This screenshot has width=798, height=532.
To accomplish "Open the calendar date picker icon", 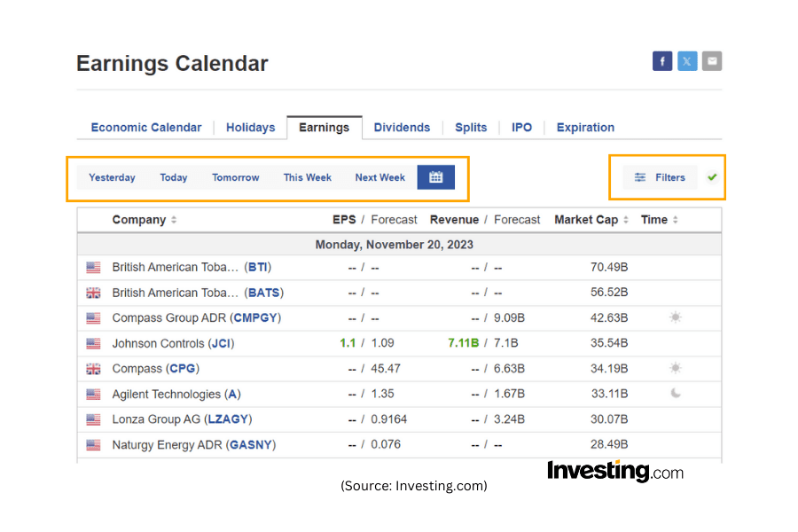I will pyautogui.click(x=435, y=177).
